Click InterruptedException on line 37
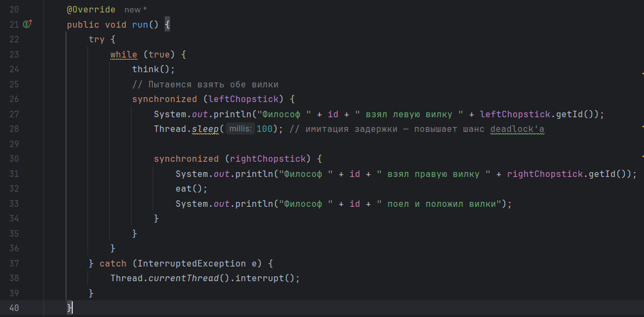The height and width of the screenshot is (317, 644). click(192, 263)
